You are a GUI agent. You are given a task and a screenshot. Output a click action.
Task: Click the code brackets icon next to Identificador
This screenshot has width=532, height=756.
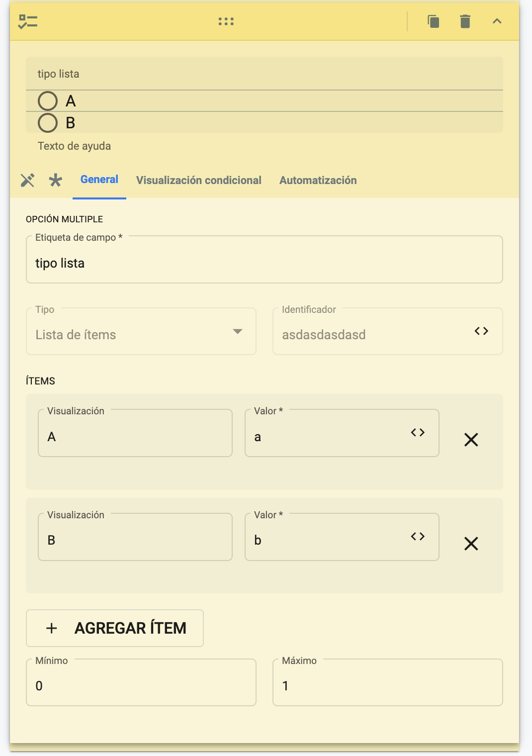[x=481, y=331]
